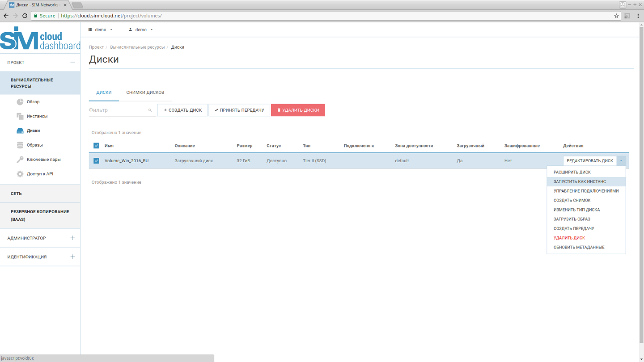
Task: Expand the Идентификация sidebar section
Action: (72, 257)
